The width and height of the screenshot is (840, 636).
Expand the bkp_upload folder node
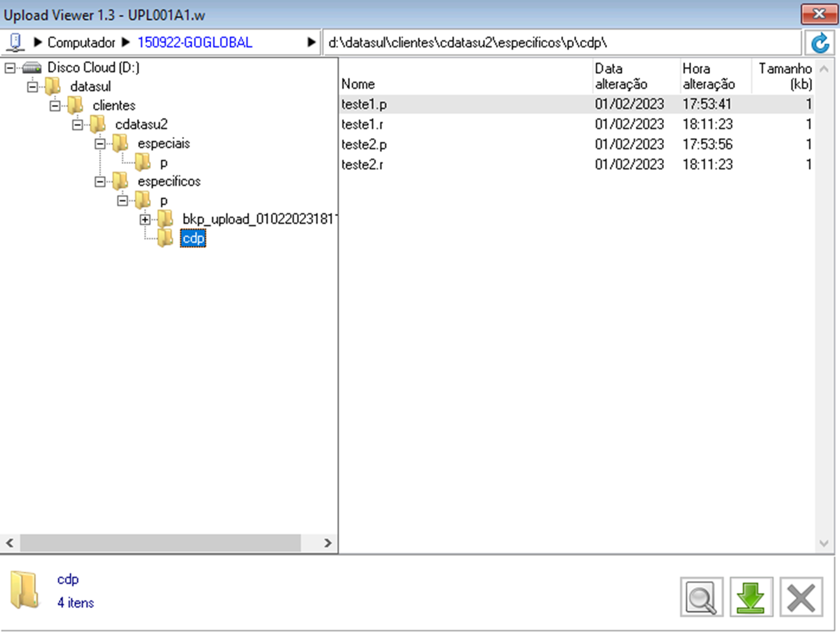pyautogui.click(x=145, y=220)
